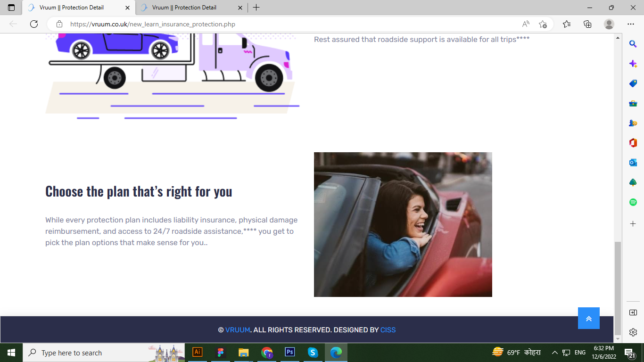The image size is (644, 362).
Task: Open Collections icon in toolbar
Action: pos(587,24)
